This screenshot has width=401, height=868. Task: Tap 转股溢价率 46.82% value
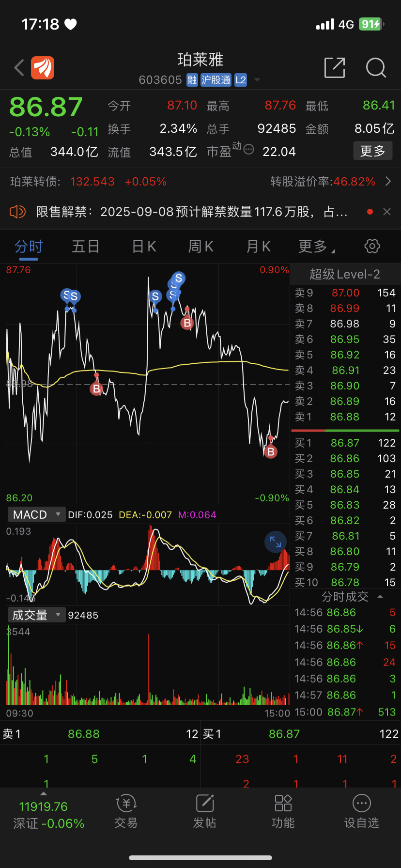[355, 182]
